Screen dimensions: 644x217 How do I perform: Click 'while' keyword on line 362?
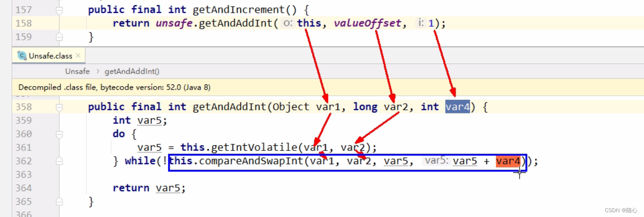(140, 161)
